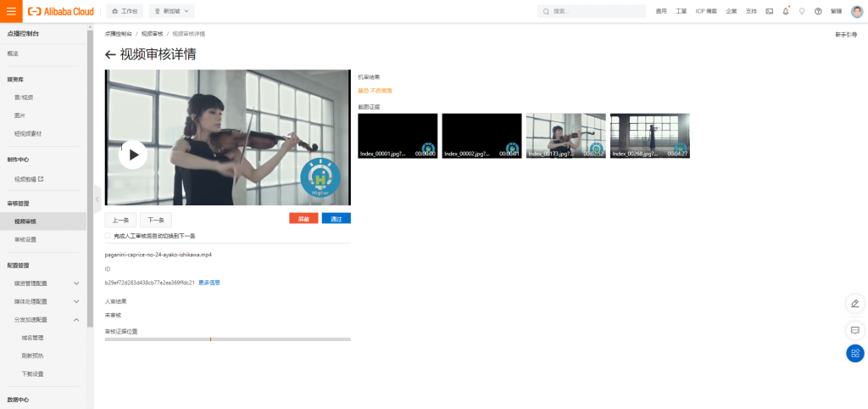Open the 費用 top menu

tap(661, 11)
